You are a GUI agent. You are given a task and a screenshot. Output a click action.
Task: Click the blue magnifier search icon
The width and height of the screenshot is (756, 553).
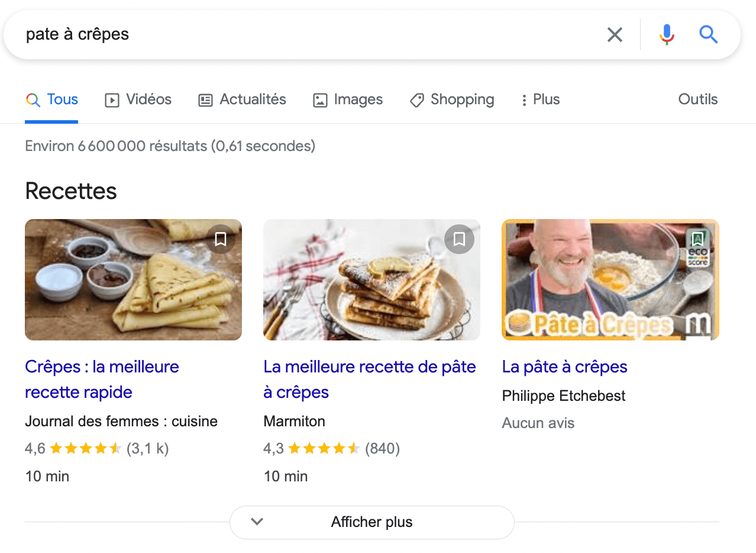tap(708, 35)
